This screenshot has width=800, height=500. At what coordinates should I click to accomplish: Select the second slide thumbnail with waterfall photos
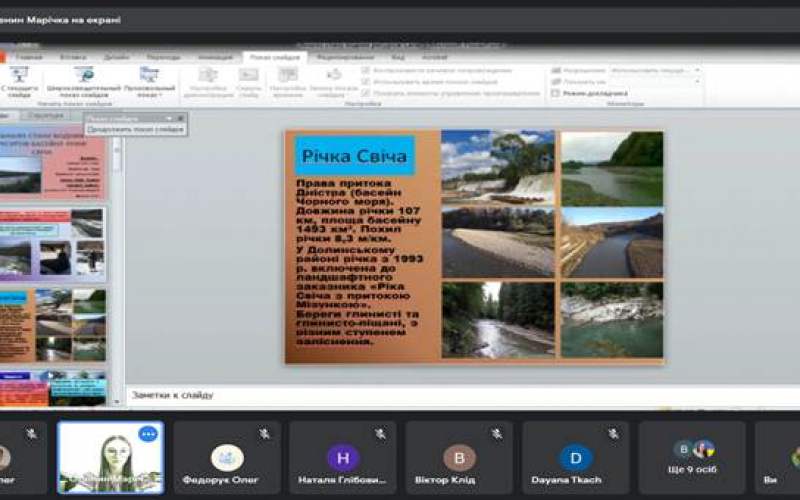(x=53, y=244)
